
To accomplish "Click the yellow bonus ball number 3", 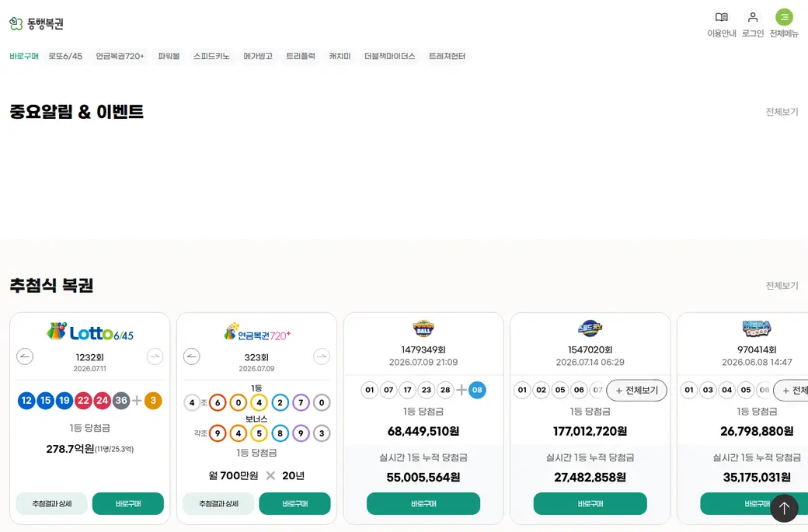I will [x=153, y=401].
